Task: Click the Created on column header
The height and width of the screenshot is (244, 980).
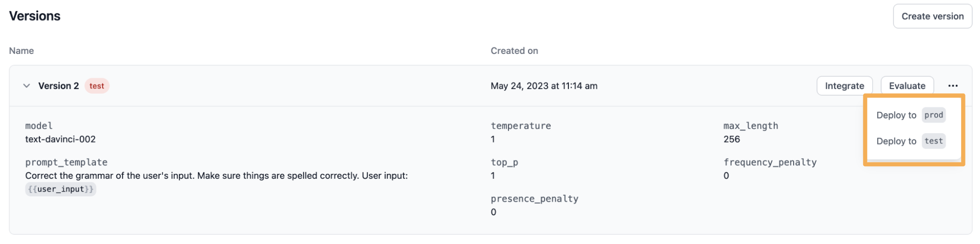Action: (514, 51)
